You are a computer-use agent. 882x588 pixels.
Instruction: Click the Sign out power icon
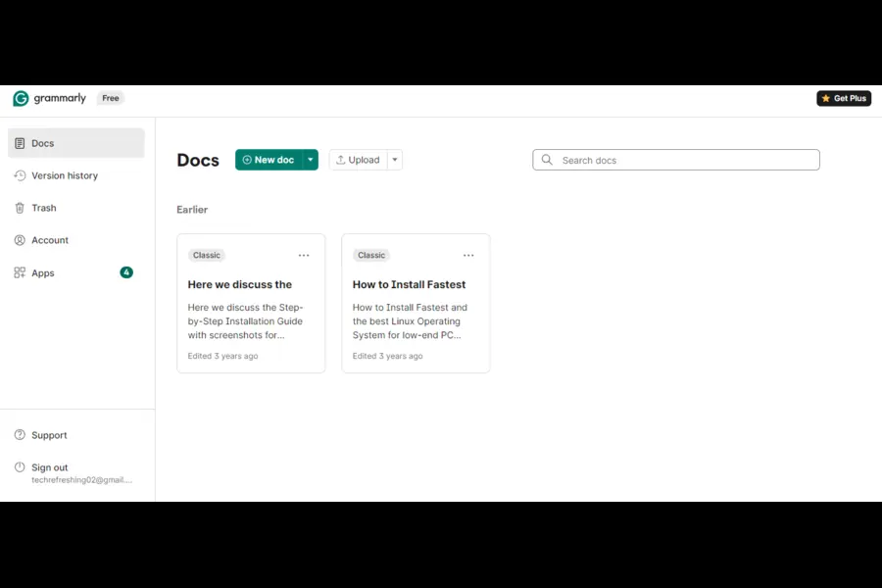click(21, 466)
